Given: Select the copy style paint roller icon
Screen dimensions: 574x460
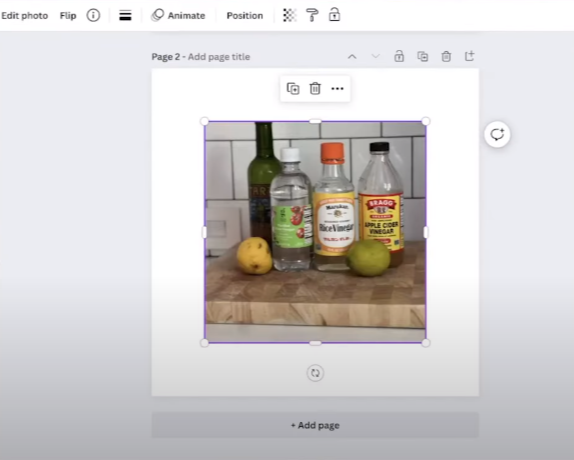Looking at the screenshot, I should pyautogui.click(x=312, y=15).
